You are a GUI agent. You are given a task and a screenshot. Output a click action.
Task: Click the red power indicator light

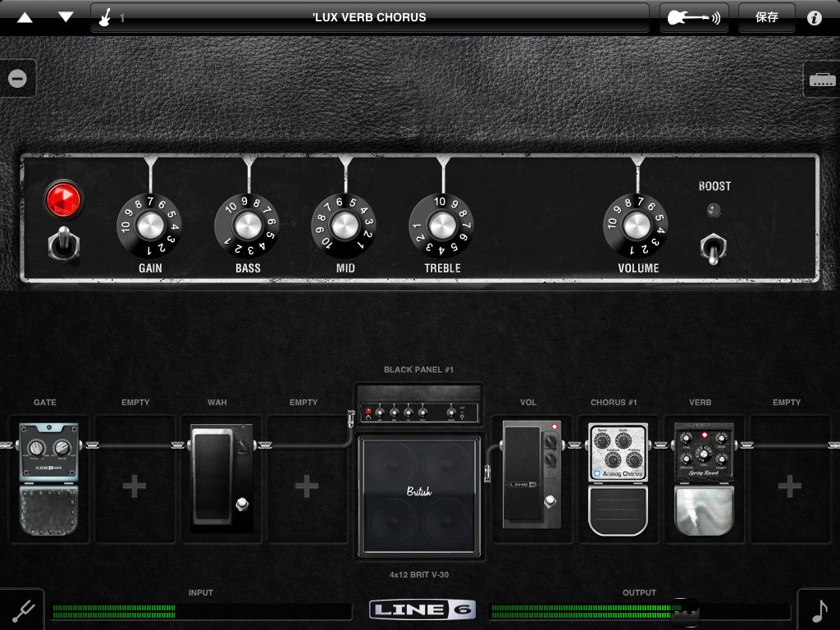[63, 200]
